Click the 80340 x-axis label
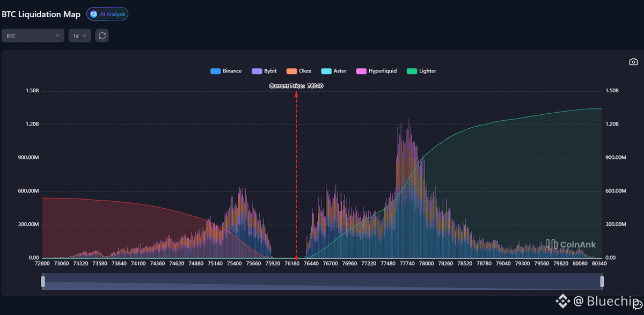This screenshot has height=315, width=644. point(599,263)
